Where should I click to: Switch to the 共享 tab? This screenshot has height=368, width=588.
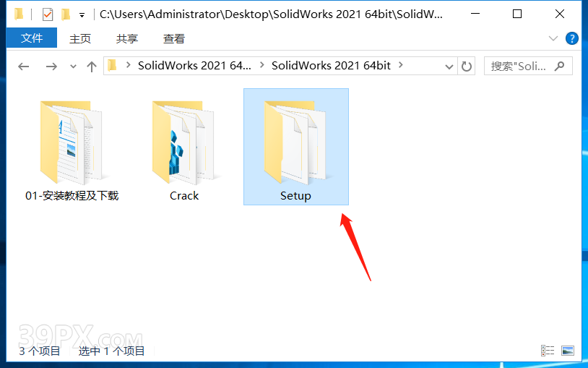tap(126, 38)
